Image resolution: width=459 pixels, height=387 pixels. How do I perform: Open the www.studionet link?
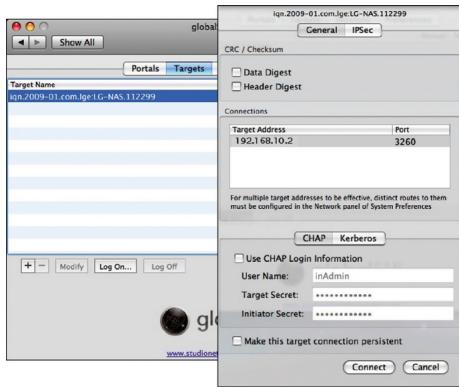click(x=192, y=353)
